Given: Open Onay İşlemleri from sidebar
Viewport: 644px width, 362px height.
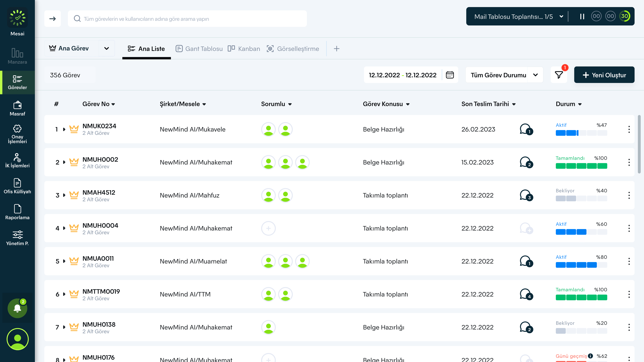Looking at the screenshot, I should [x=17, y=134].
